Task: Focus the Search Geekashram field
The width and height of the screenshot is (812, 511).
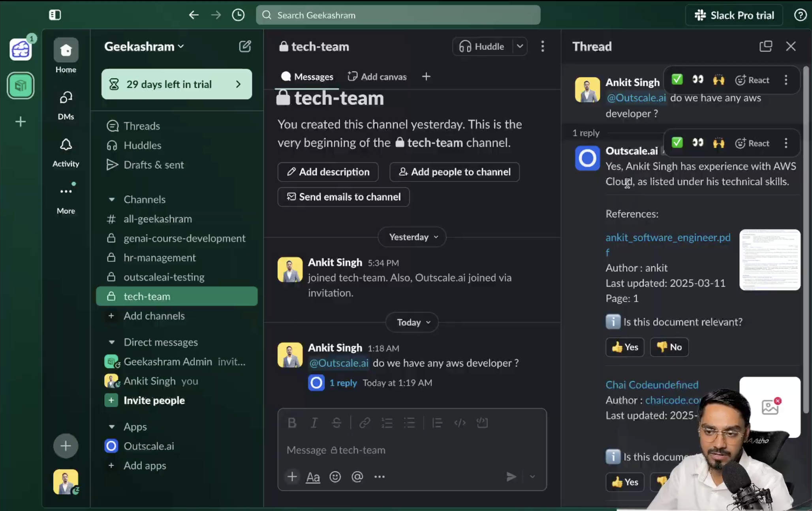Action: 398,15
